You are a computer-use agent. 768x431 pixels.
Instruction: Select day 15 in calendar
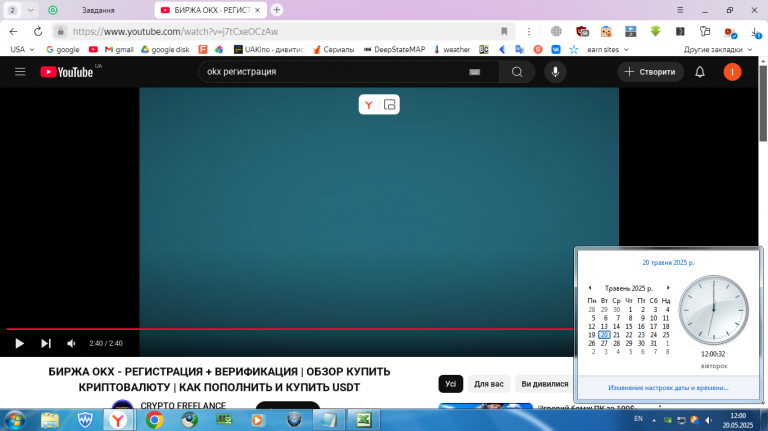[x=629, y=327]
